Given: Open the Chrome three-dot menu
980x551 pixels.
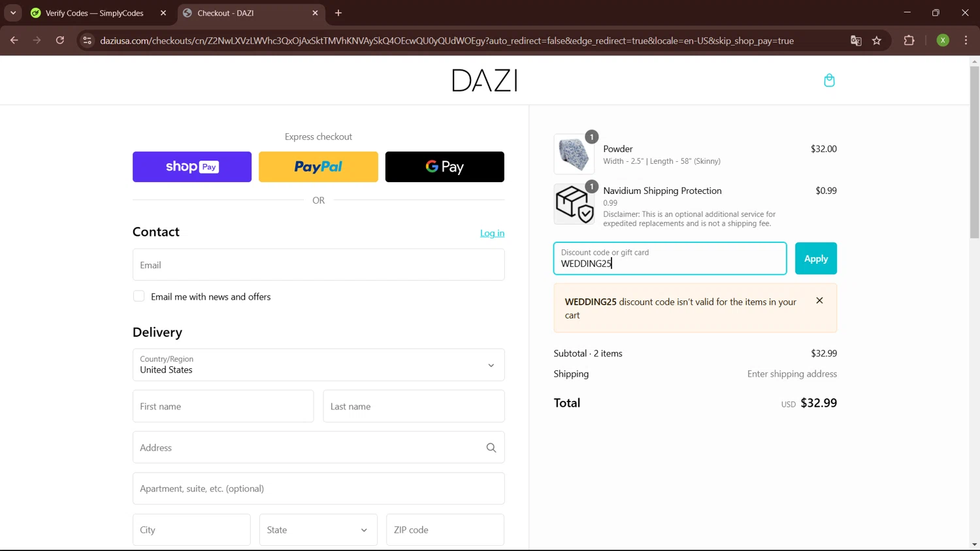Looking at the screenshot, I should pos(966,40).
